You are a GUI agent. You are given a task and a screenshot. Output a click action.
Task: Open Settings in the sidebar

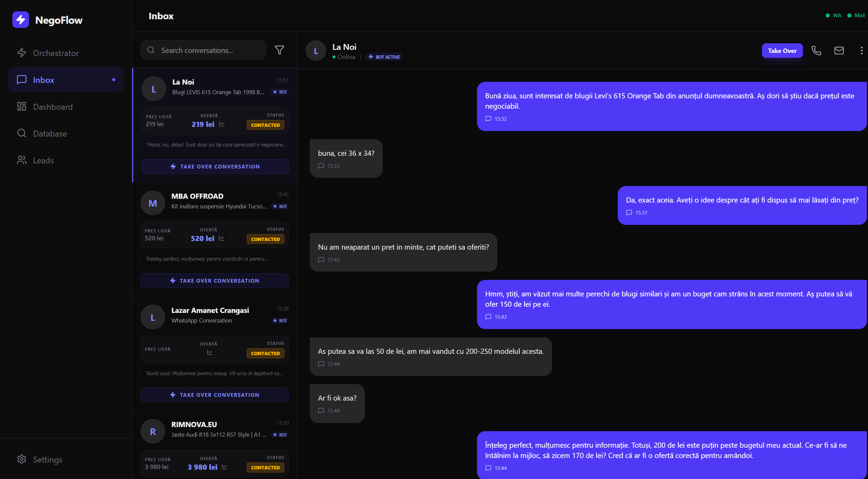tap(47, 459)
